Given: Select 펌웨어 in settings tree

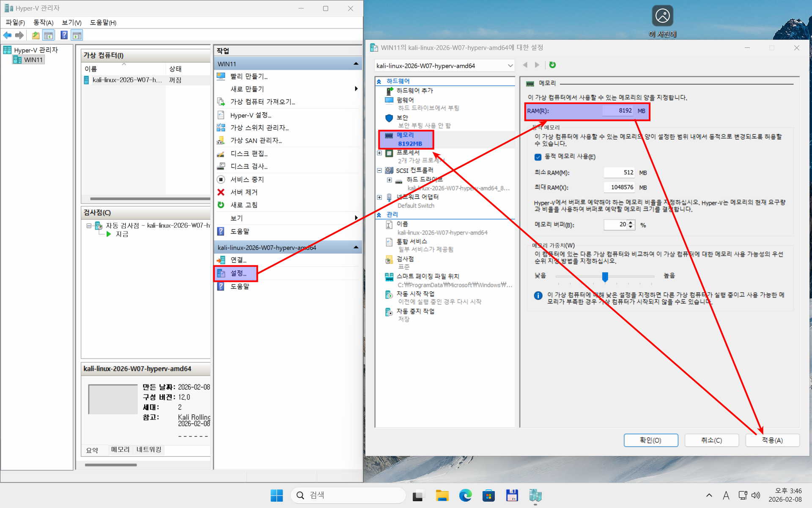Looking at the screenshot, I should click(x=405, y=100).
